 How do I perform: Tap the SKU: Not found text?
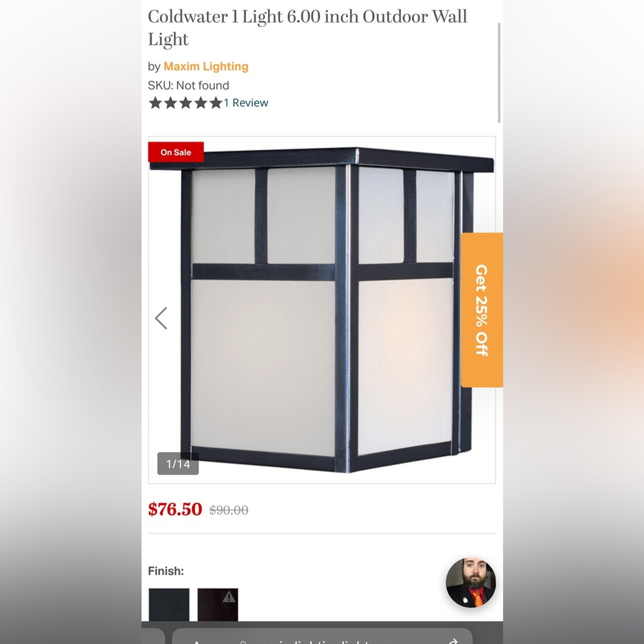coord(189,86)
